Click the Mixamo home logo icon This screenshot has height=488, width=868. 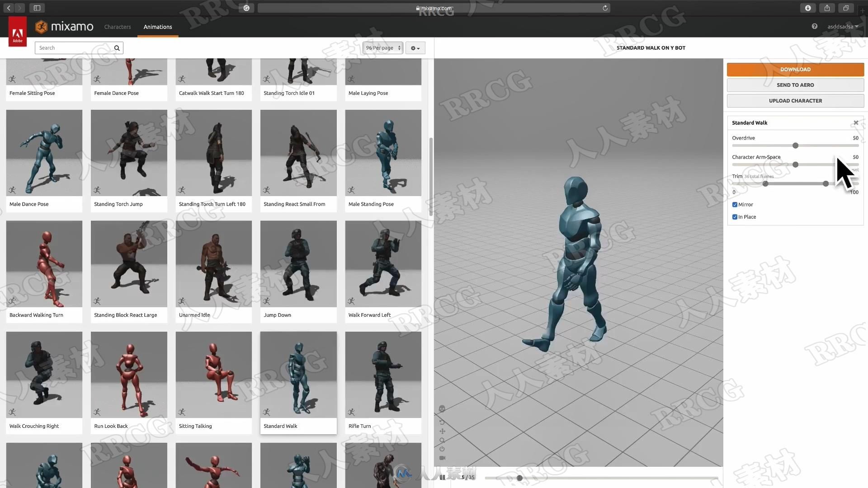43,26
